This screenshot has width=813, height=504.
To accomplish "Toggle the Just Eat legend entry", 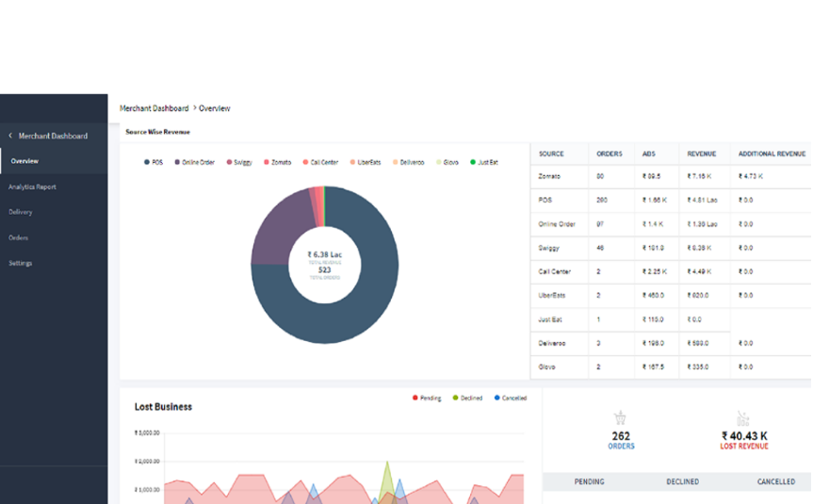I will 484,162.
